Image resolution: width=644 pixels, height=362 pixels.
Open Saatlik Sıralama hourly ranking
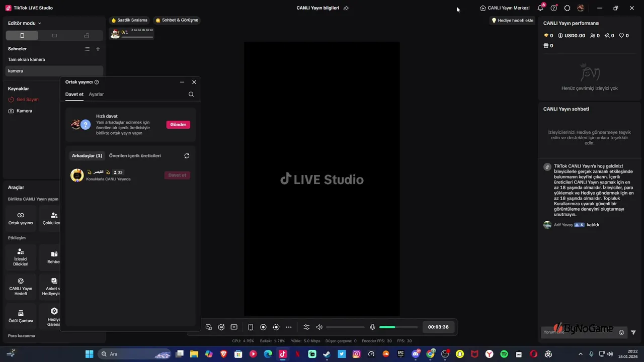tap(130, 20)
